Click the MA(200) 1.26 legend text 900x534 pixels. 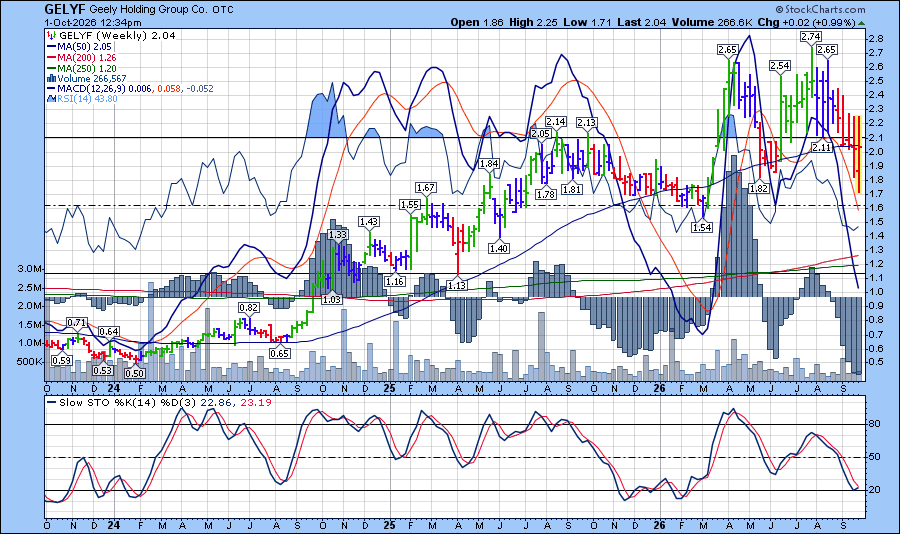(87, 57)
